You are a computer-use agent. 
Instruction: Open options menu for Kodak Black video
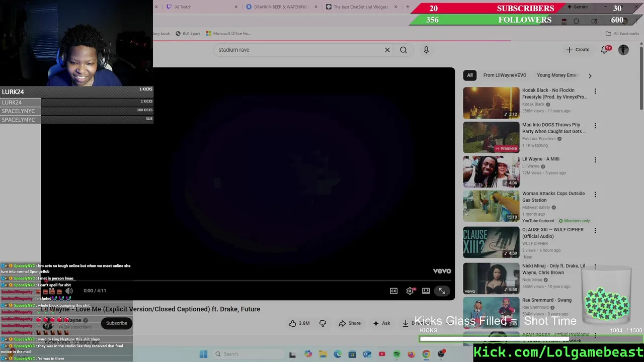[x=595, y=92]
